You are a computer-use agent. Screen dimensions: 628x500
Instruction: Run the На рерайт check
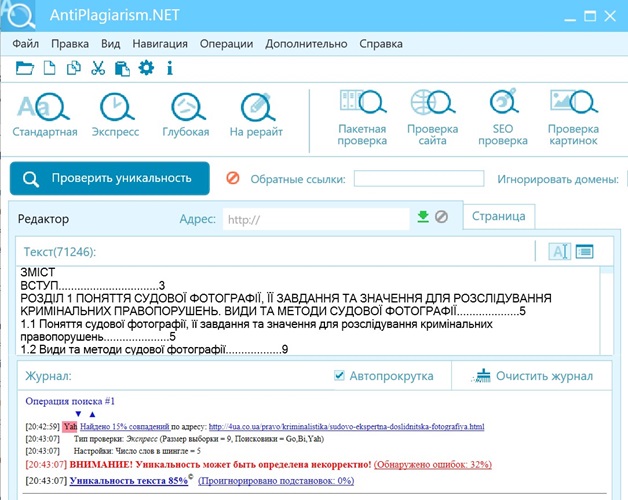pyautogui.click(x=256, y=115)
